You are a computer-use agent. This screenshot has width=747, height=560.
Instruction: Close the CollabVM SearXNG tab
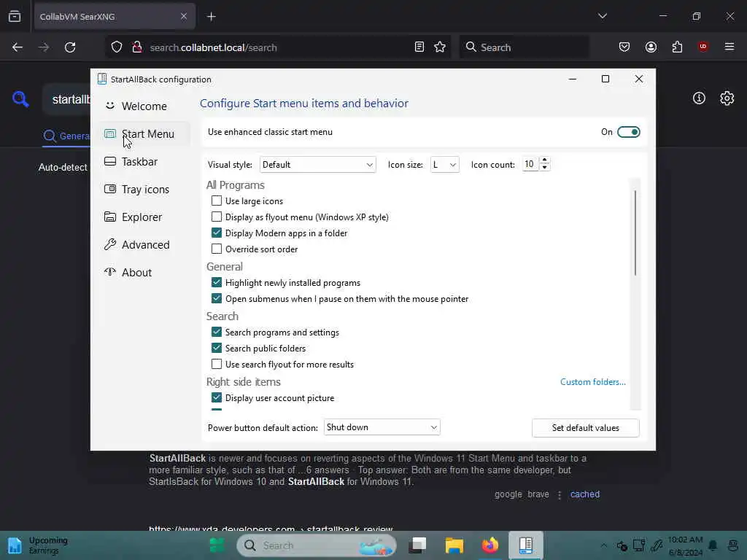pyautogui.click(x=184, y=16)
